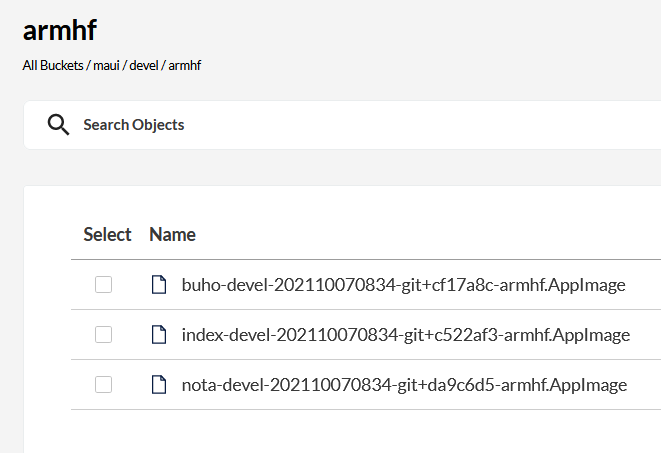Click the file icon for index-devel AppImage
The image size is (661, 453).
point(159,335)
